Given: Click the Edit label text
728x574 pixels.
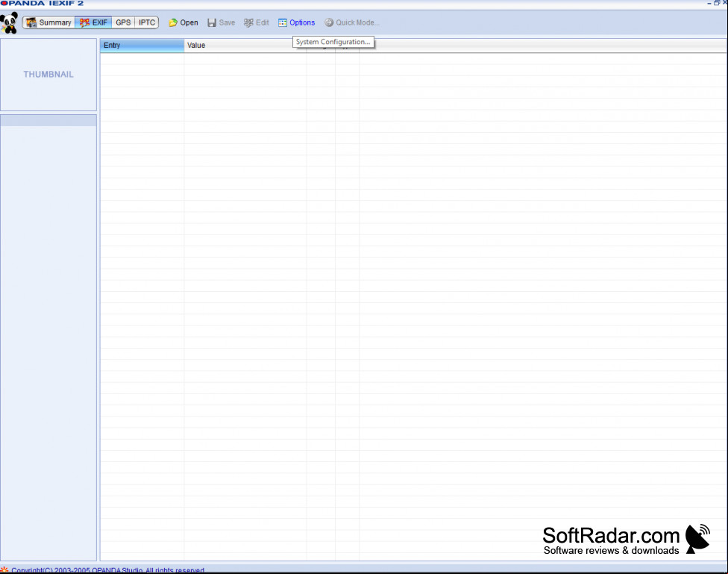Looking at the screenshot, I should click(263, 22).
